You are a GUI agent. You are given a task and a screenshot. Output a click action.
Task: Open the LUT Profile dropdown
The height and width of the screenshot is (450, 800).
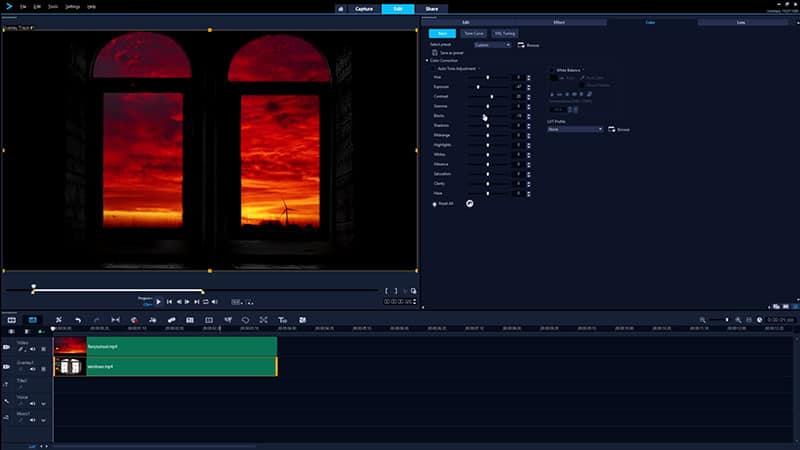575,130
